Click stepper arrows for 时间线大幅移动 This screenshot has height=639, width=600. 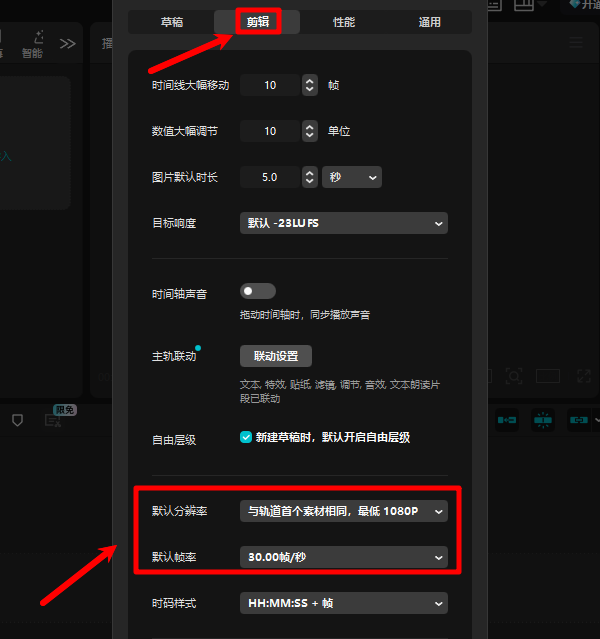309,85
